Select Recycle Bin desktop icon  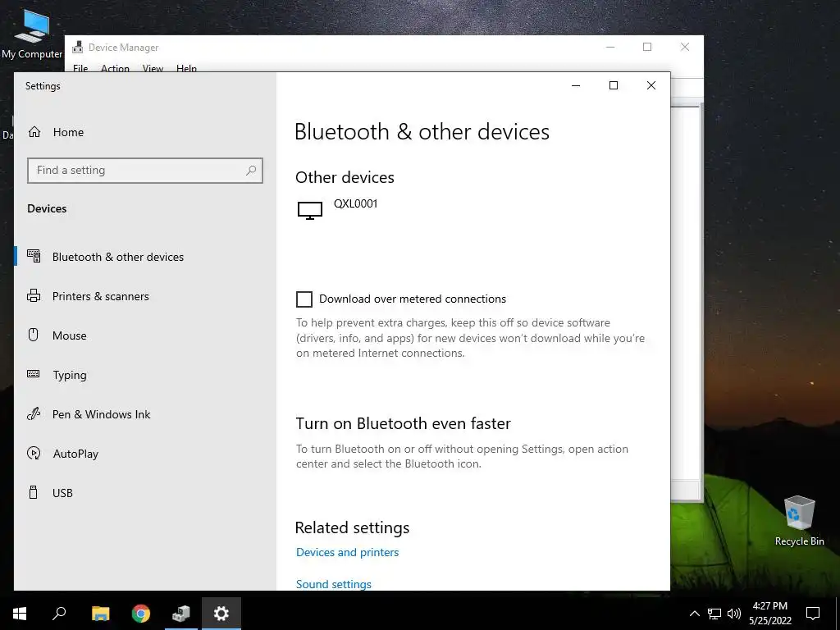pos(799,521)
